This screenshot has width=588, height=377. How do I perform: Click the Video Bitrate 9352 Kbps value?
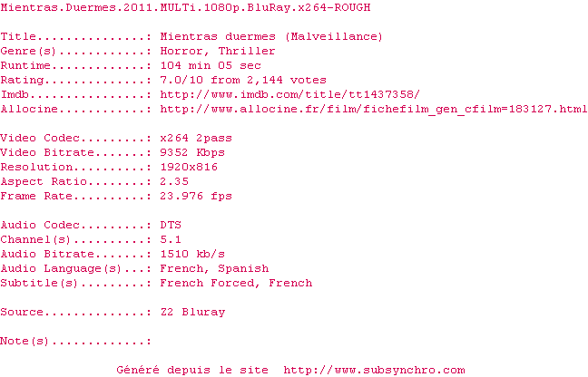[192, 153]
